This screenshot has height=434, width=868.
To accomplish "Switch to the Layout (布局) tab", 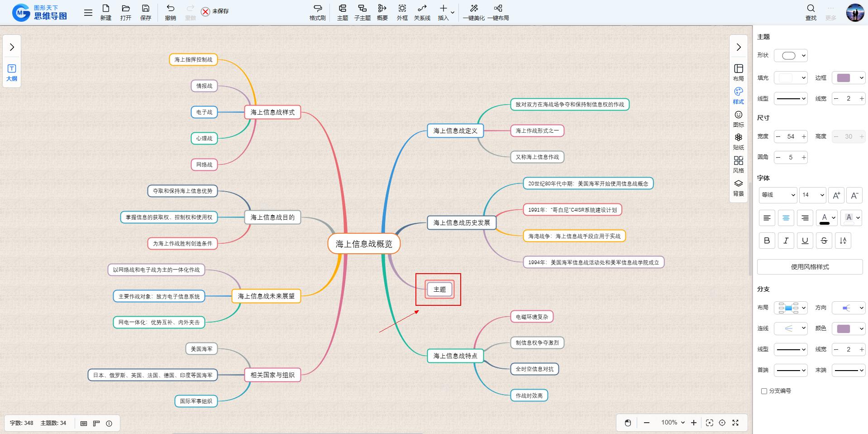I will pos(738,72).
